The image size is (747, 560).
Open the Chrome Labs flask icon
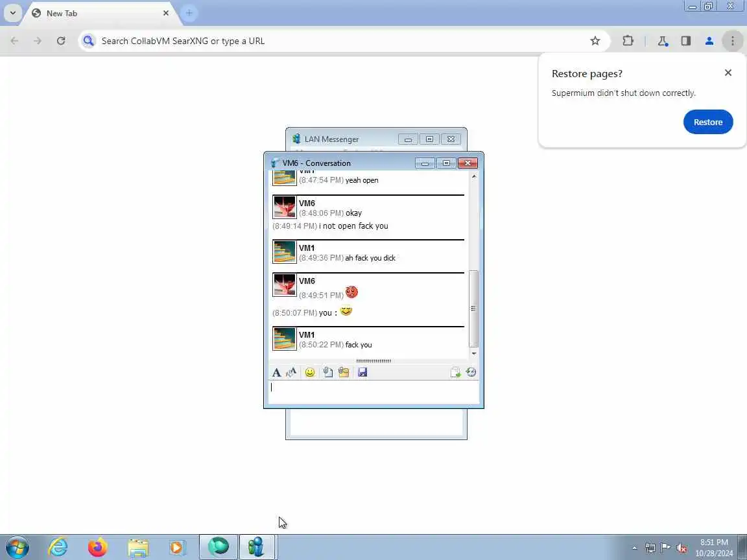pyautogui.click(x=663, y=41)
